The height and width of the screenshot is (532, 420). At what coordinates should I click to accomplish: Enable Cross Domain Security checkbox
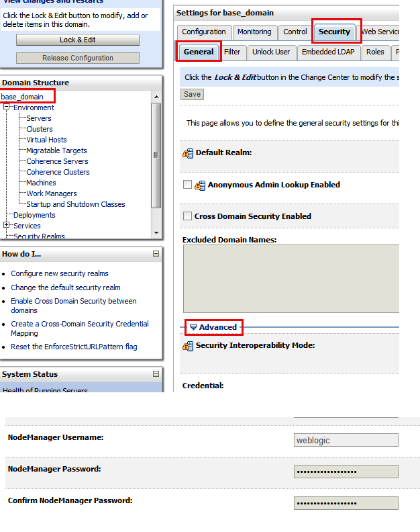187,216
